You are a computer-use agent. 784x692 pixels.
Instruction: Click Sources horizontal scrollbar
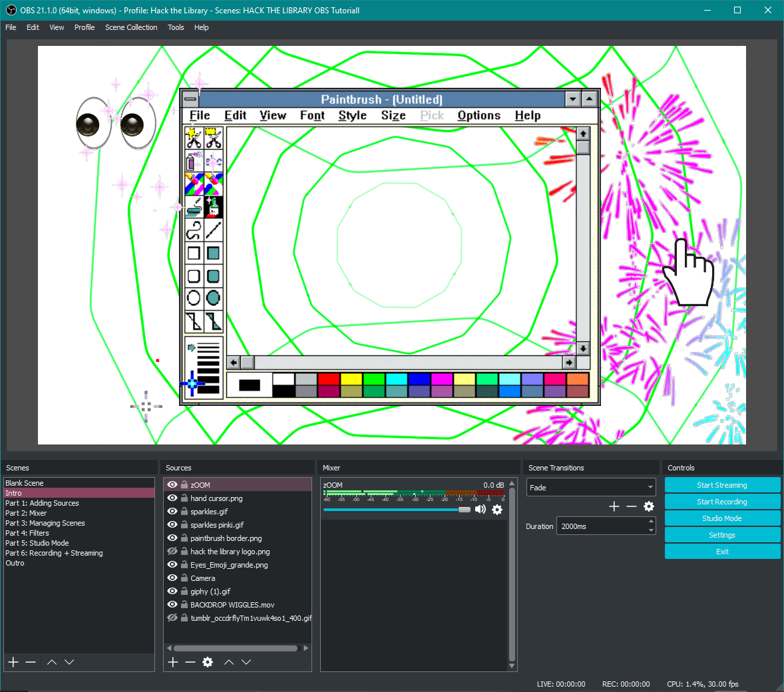tap(236, 648)
